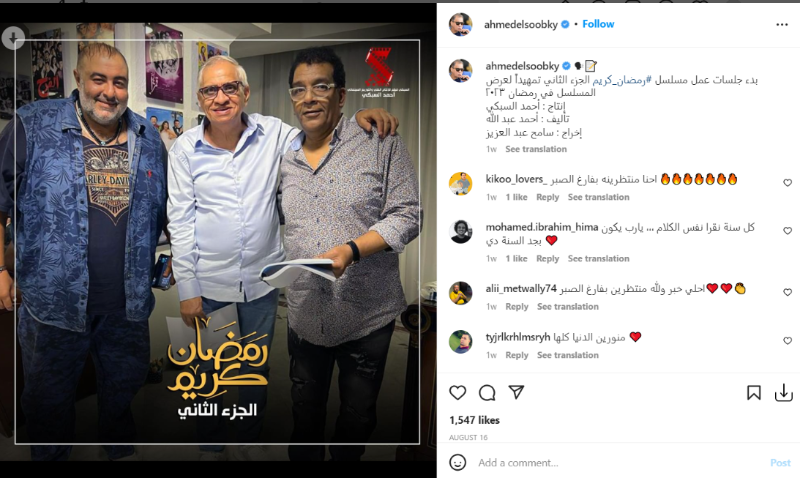The width and height of the screenshot is (800, 478).
Task: See translation of the post caption
Action: (x=536, y=149)
